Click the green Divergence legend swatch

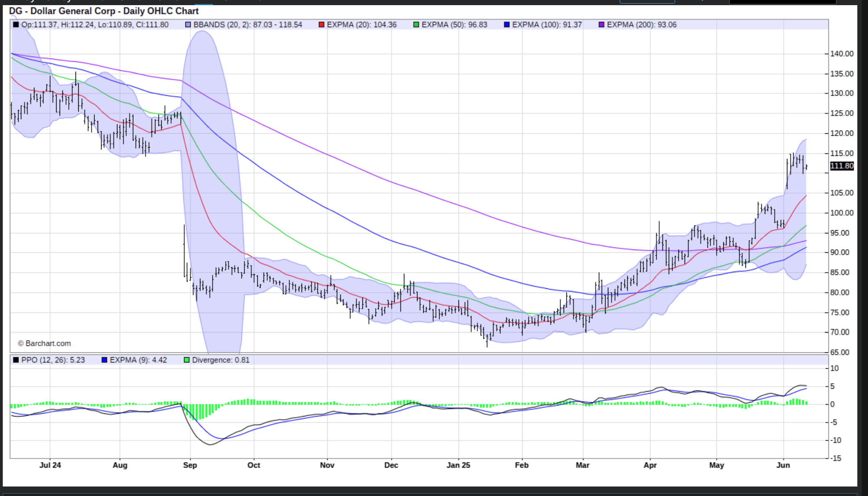(187, 360)
